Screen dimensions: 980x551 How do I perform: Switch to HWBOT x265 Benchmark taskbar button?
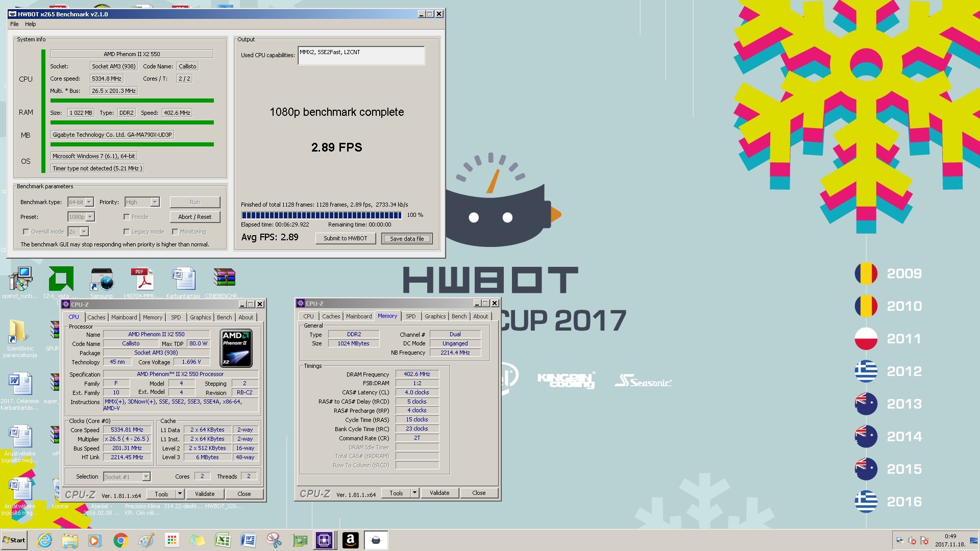(x=376, y=540)
